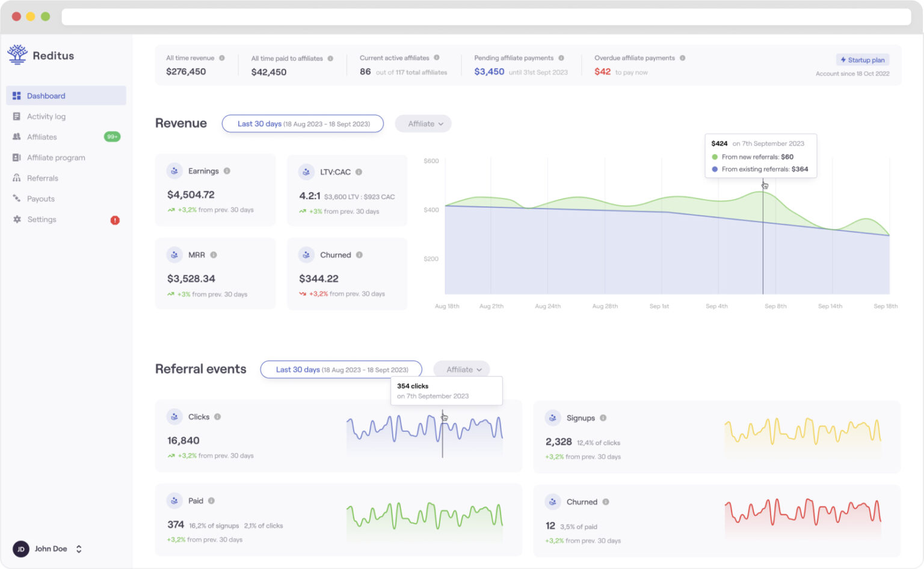Open Referrals using its magnet icon

16,178
